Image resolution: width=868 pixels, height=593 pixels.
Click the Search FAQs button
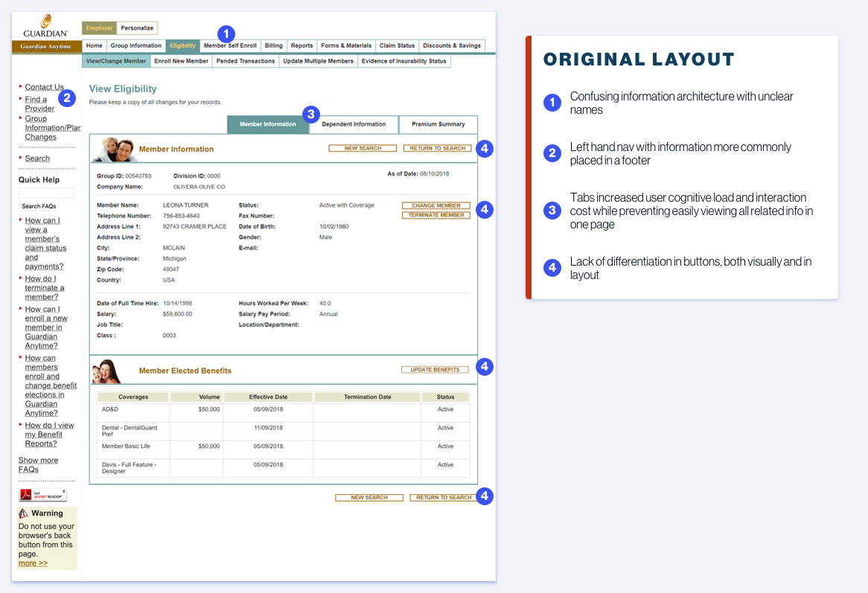point(39,206)
